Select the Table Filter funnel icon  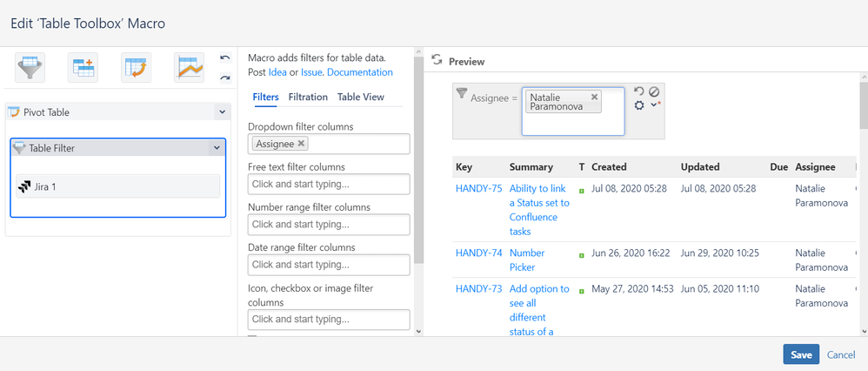pyautogui.click(x=30, y=68)
